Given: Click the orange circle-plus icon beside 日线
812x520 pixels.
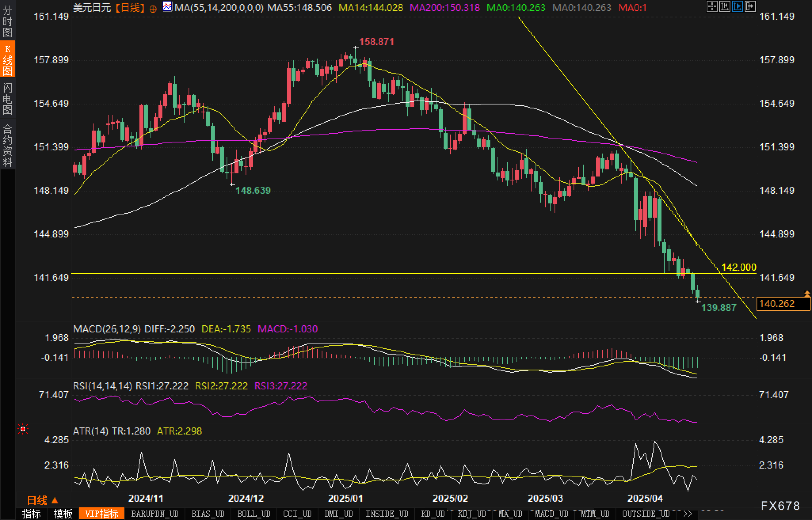Looking at the screenshot, I should (x=153, y=8).
